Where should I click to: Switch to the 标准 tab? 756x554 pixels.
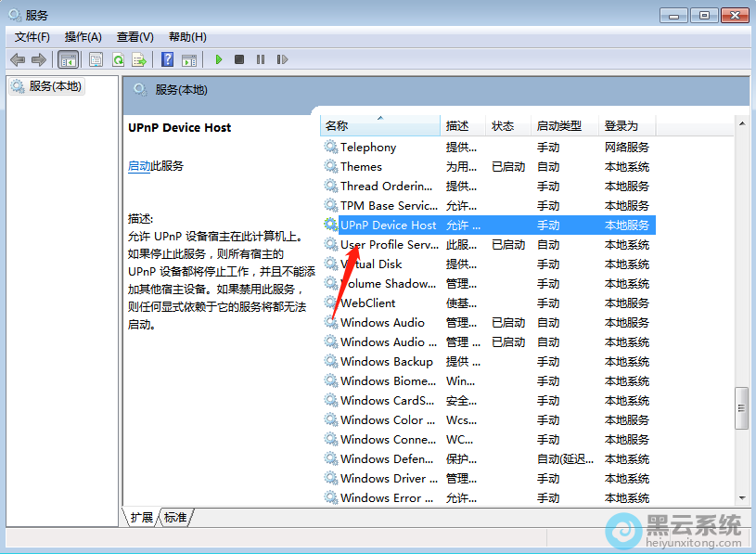point(175,517)
